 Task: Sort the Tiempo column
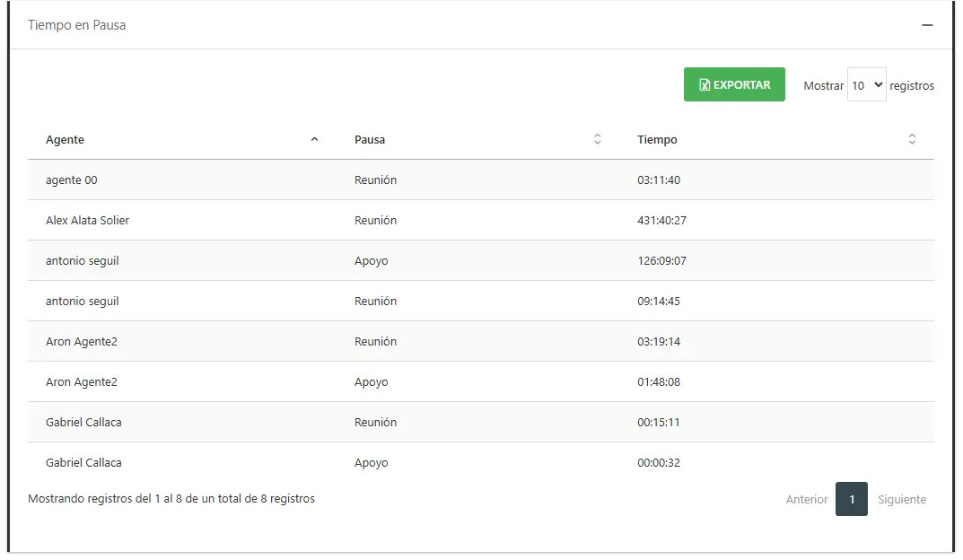click(x=912, y=139)
